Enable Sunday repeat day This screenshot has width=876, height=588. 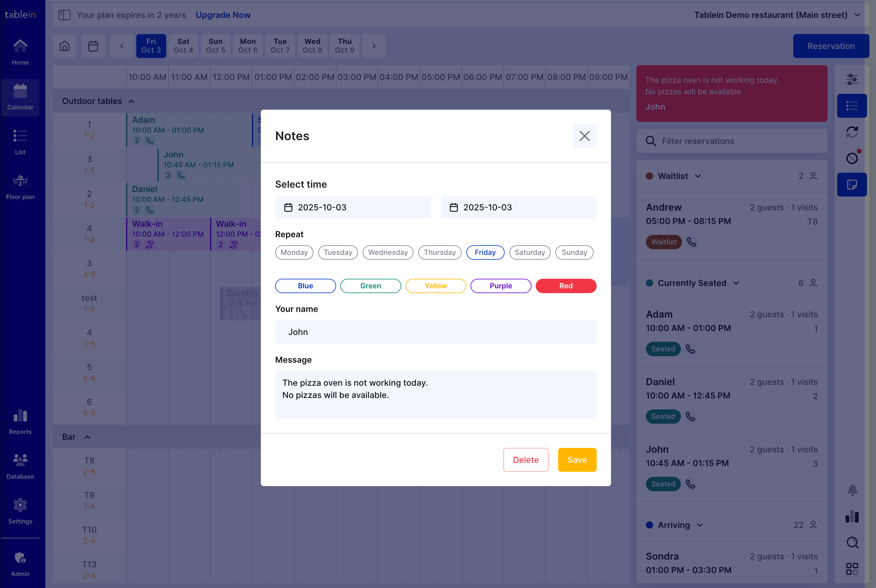[574, 252]
